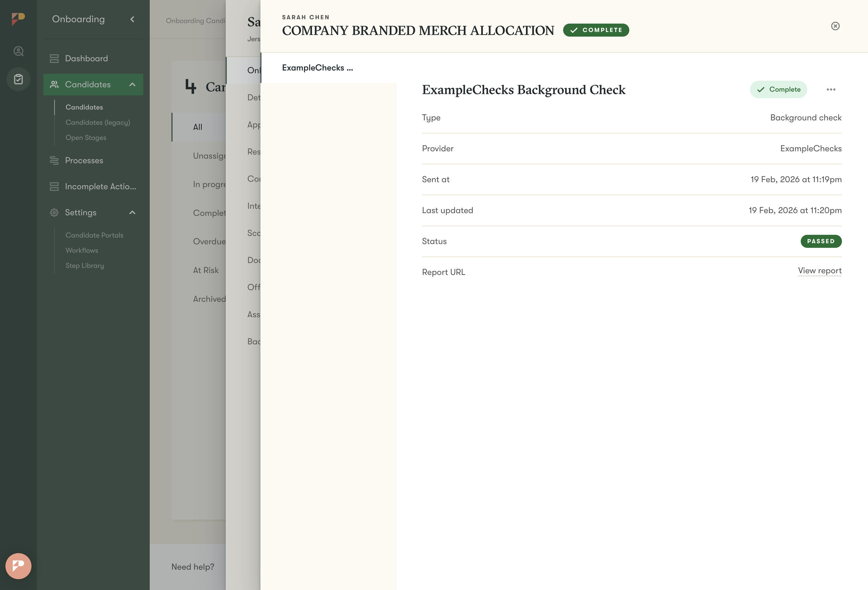Click the app logo in top-left corner
Viewport: 868px width, 590px height.
click(18, 19)
